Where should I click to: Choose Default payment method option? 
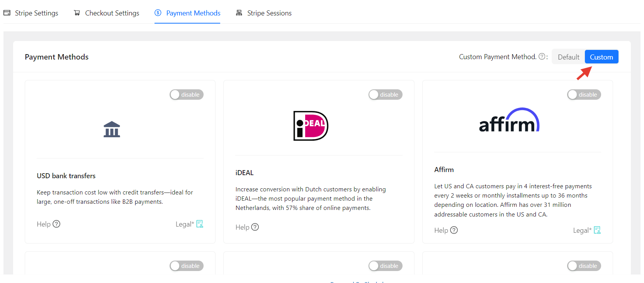(568, 57)
